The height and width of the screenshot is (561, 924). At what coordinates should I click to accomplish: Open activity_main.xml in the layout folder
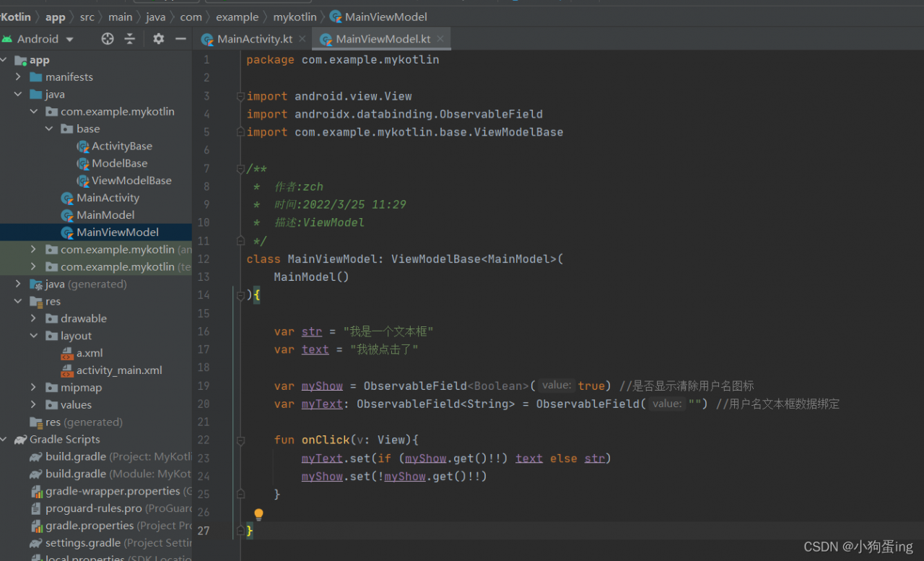tap(119, 370)
